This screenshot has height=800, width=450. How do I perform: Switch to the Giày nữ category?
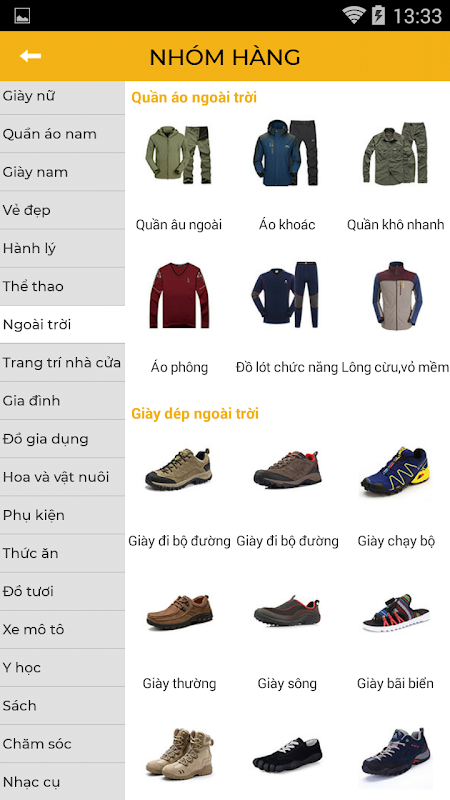pos(62,96)
